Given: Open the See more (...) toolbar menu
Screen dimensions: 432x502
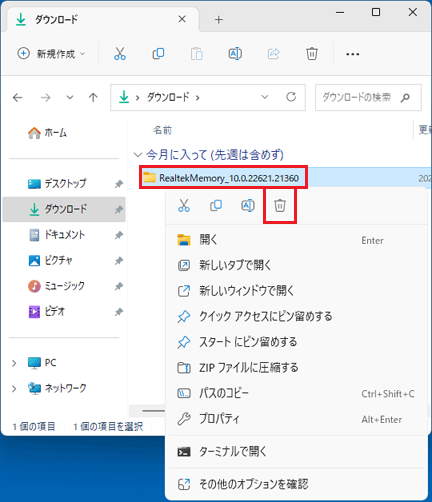Looking at the screenshot, I should [352, 54].
